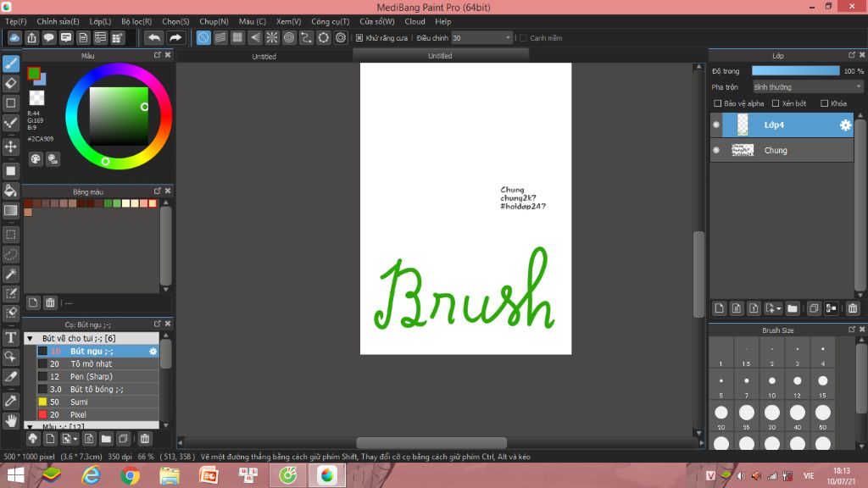The height and width of the screenshot is (488, 868).
Task: Open the Cửa sổ(W) menu
Action: pos(377,21)
